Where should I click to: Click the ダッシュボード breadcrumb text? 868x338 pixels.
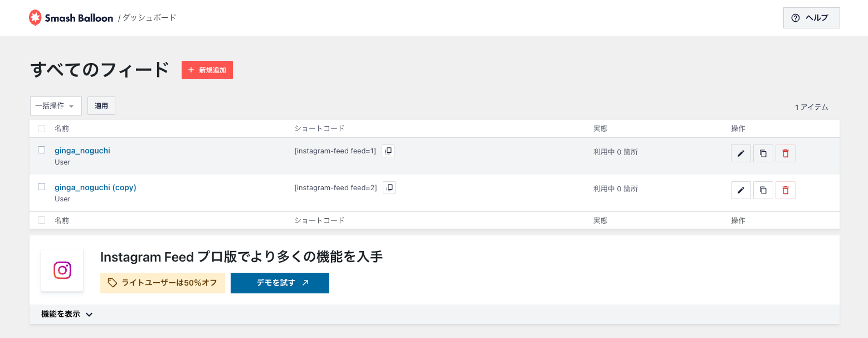[x=149, y=18]
